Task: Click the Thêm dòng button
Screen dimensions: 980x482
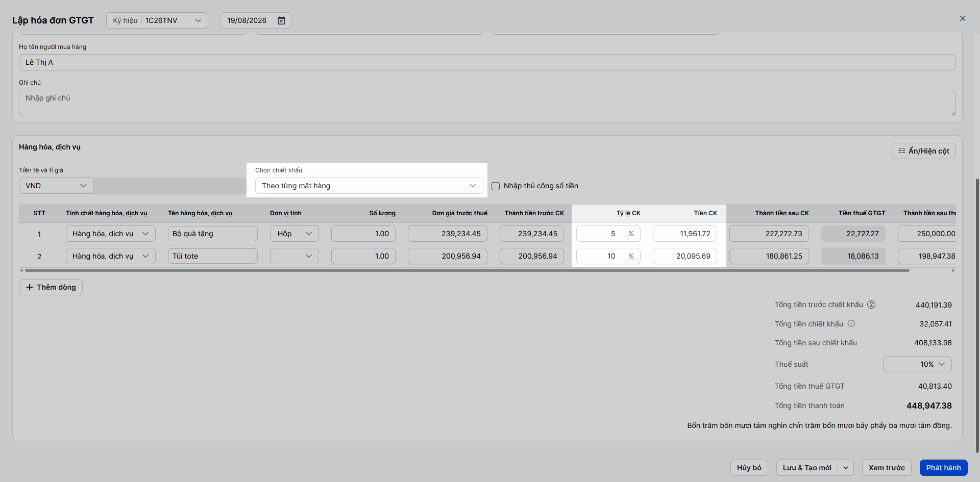Action: [51, 287]
